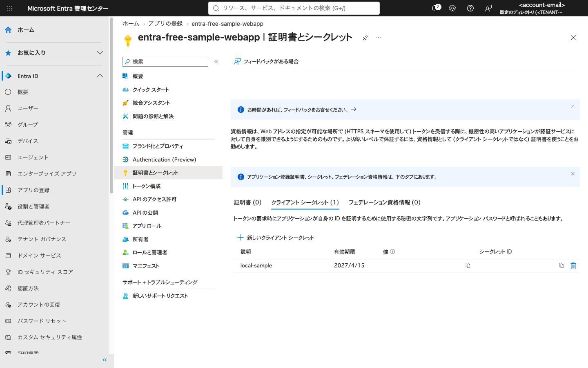
Task: Copy the local-sample secret value
Action: tap(468, 265)
